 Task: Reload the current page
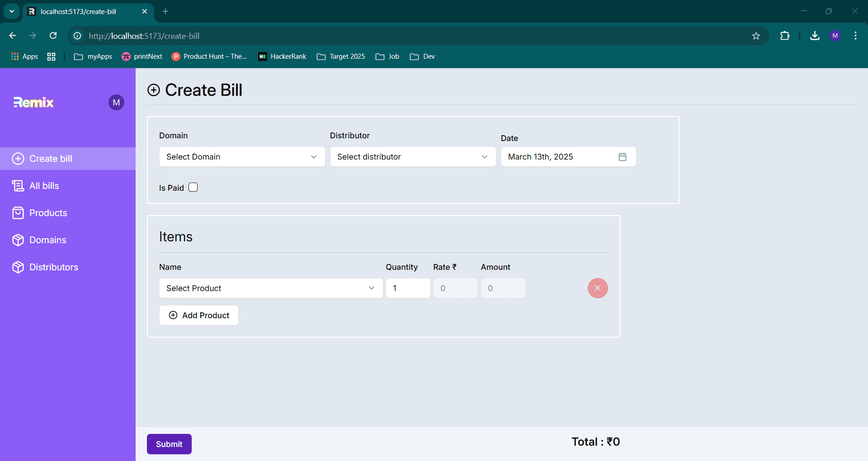[53, 36]
